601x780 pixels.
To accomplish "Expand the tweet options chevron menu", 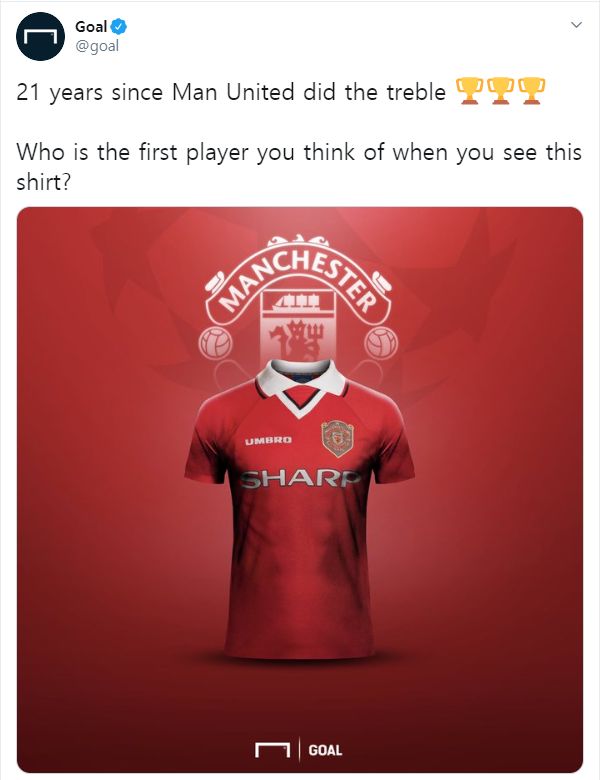I will click(x=576, y=24).
